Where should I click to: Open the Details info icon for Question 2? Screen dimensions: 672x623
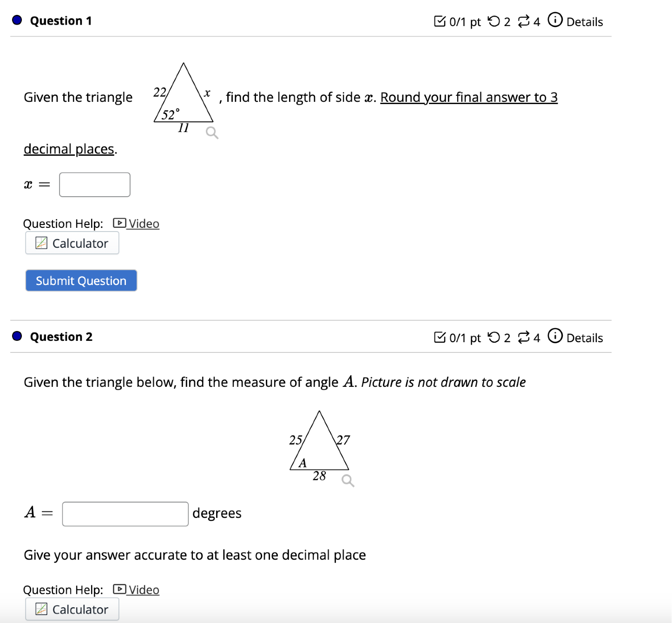pyautogui.click(x=555, y=337)
